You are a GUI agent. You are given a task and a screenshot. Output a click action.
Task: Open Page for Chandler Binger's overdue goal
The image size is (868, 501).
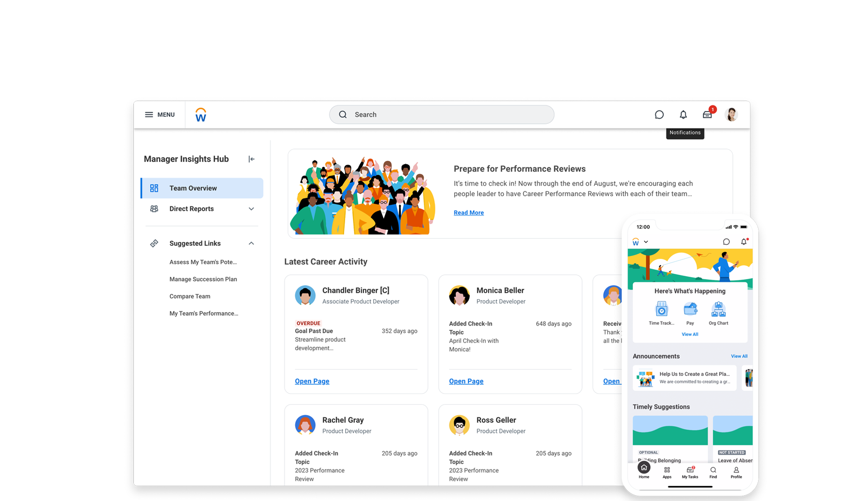coord(312,381)
